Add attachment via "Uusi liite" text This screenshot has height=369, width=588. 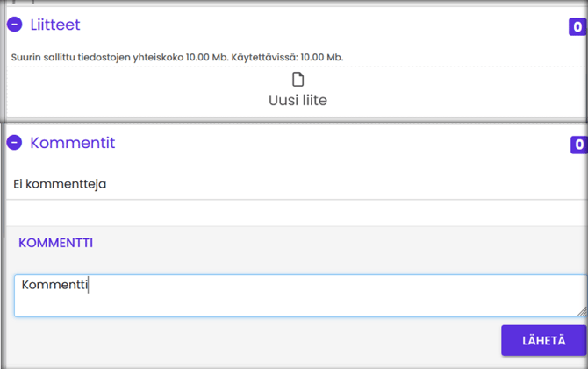coord(298,101)
